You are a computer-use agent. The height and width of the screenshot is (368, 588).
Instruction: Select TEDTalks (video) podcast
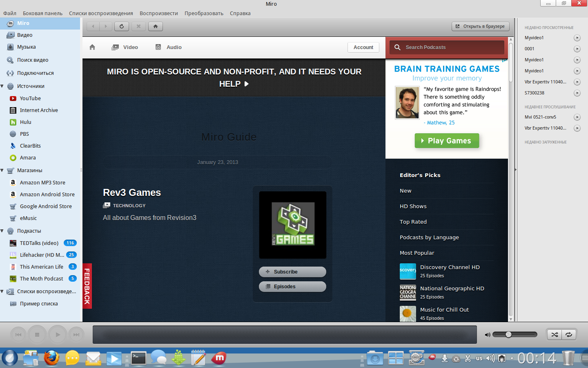[41, 243]
